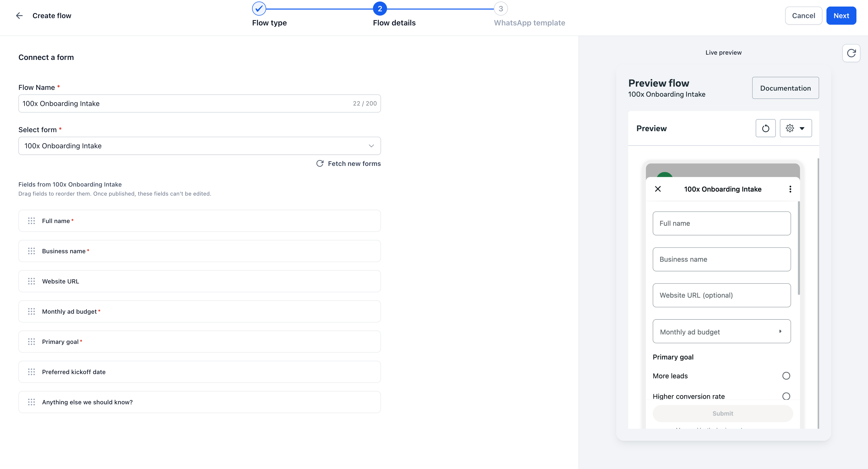
Task: Click the 'Create flow' header text
Action: (x=52, y=16)
